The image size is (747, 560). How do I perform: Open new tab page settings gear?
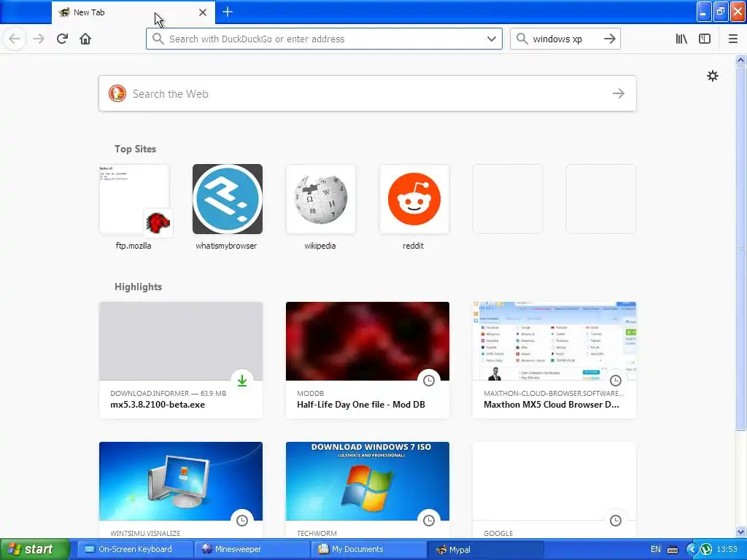[712, 76]
